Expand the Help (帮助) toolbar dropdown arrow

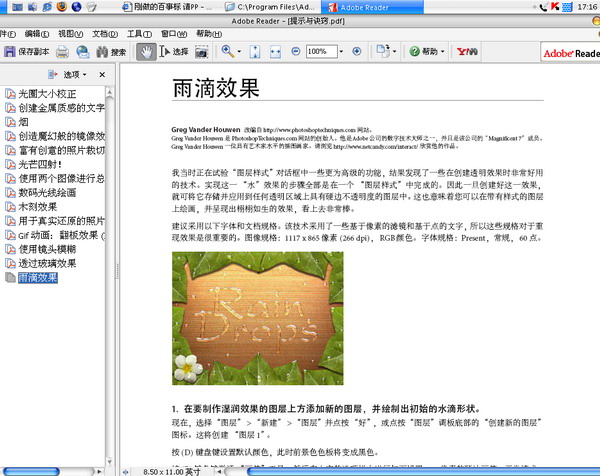(442, 51)
